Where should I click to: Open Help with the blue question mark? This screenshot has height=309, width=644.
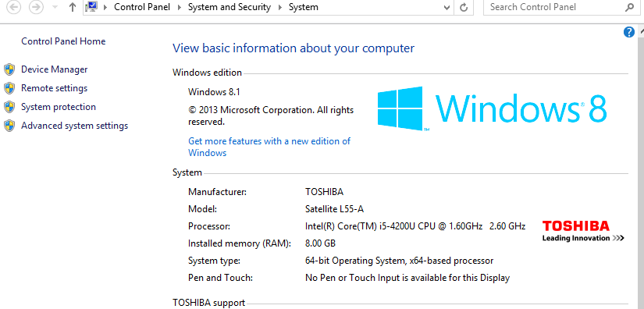[x=629, y=32]
